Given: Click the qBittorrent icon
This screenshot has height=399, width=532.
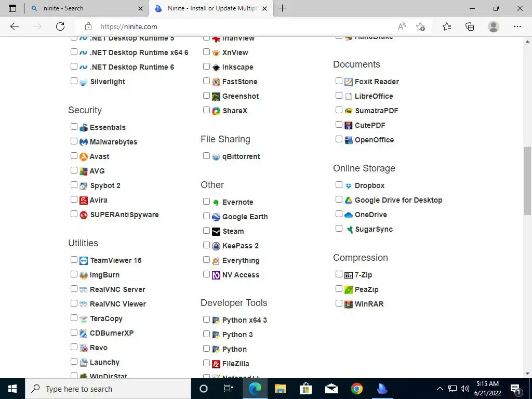Looking at the screenshot, I should click(216, 157).
